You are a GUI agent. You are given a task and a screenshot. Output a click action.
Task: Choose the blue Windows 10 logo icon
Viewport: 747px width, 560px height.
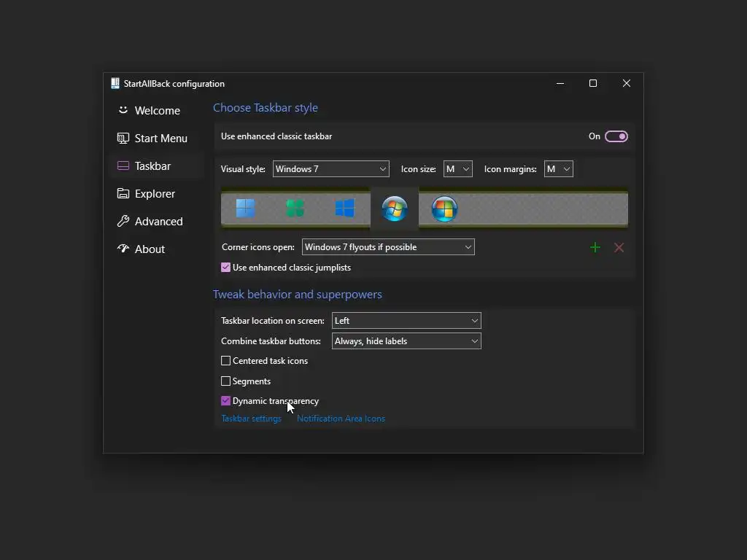(344, 208)
